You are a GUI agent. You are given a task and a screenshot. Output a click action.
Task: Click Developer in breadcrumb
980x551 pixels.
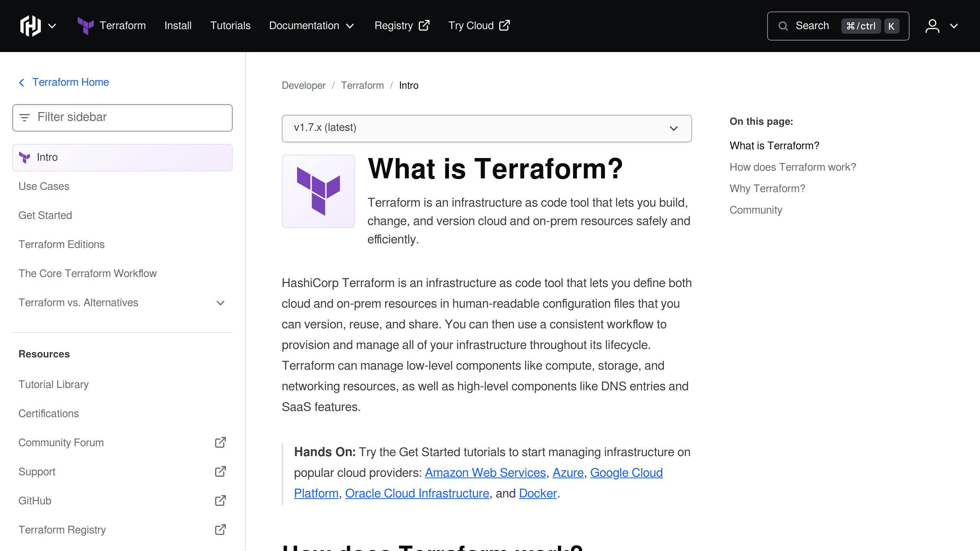click(x=304, y=85)
